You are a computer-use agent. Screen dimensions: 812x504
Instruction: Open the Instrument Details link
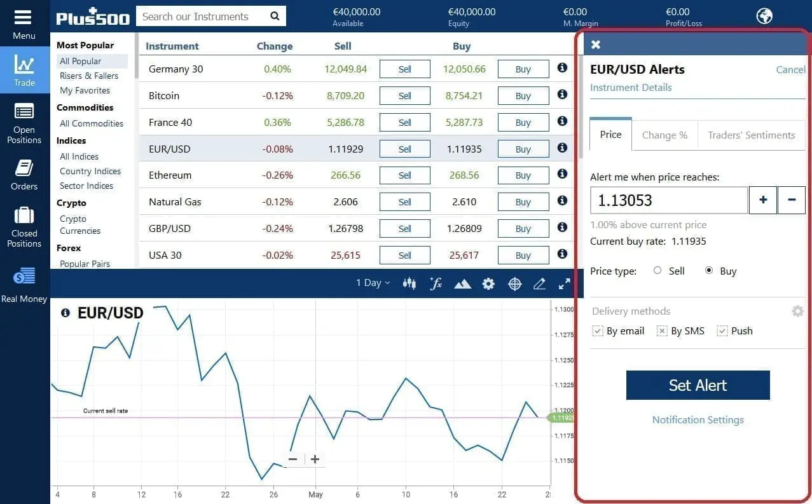pyautogui.click(x=631, y=87)
